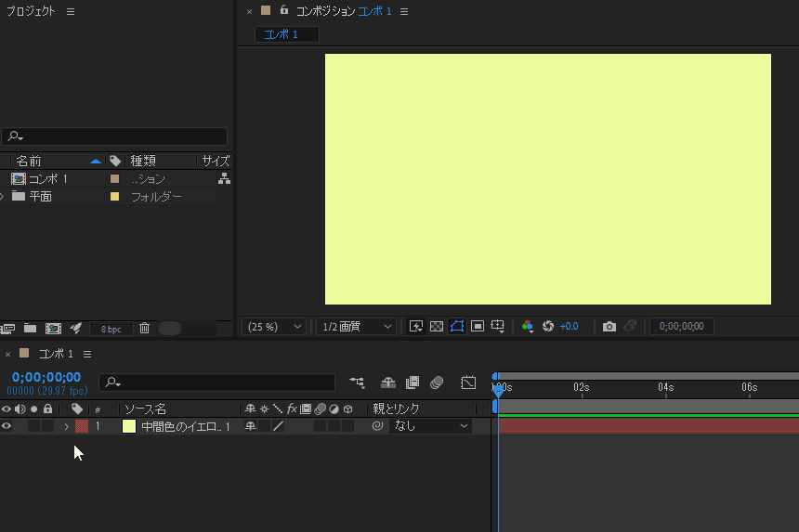
Task: Click viewer timecode 0;00;00;00 button
Action: click(681, 326)
